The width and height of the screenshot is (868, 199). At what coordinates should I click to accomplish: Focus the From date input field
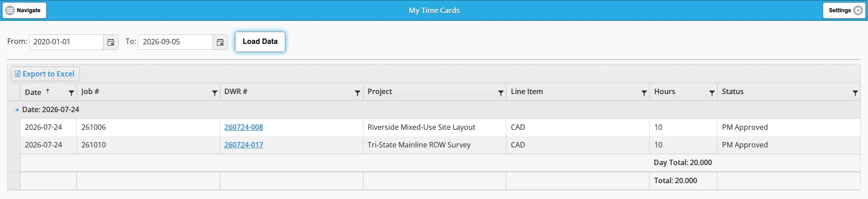click(x=66, y=42)
